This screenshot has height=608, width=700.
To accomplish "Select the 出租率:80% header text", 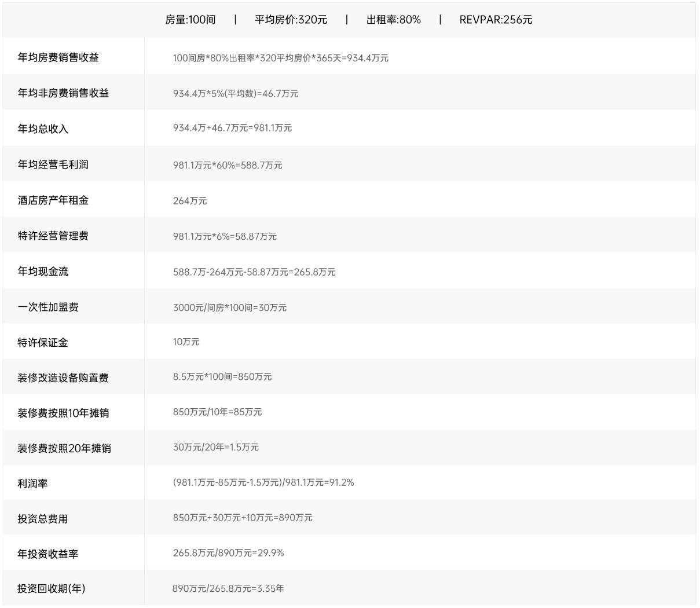I will [x=393, y=20].
